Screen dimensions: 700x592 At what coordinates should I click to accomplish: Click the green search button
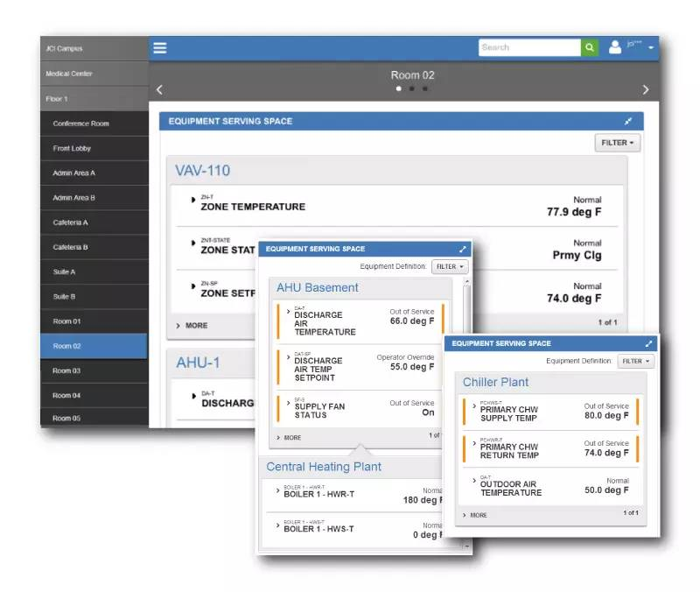pos(589,47)
